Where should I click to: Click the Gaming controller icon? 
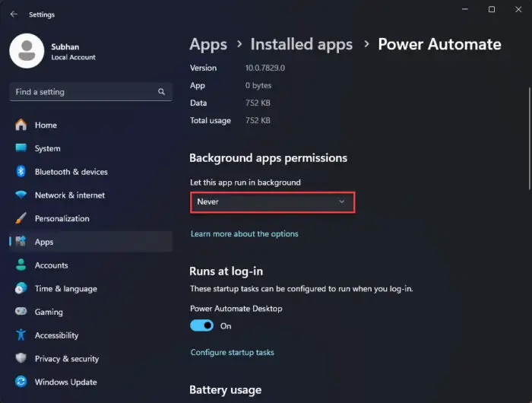21,311
